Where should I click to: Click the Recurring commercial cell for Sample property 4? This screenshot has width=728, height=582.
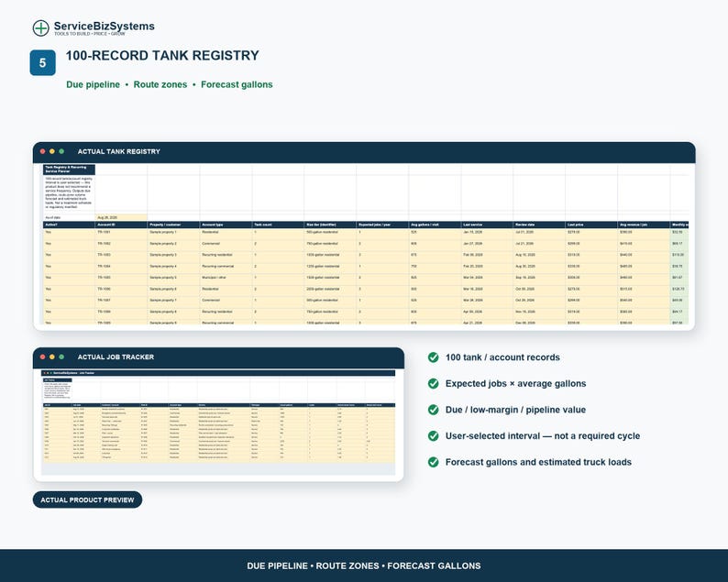point(226,266)
